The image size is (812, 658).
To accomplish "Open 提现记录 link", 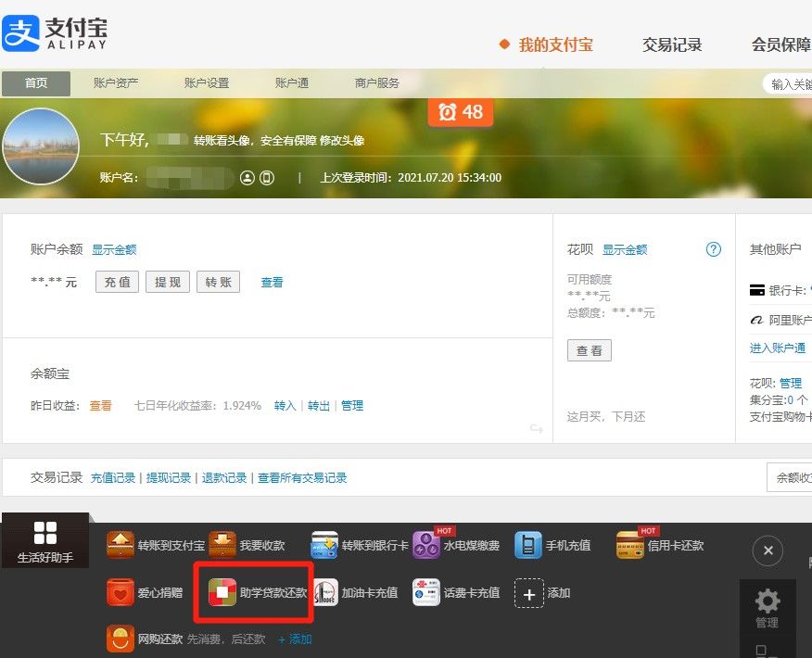I will pyautogui.click(x=169, y=478).
